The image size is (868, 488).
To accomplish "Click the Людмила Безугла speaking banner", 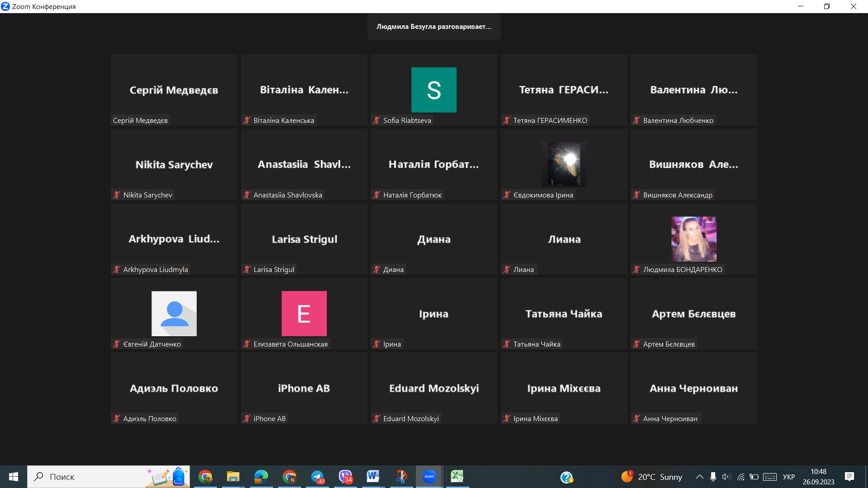I will [434, 27].
